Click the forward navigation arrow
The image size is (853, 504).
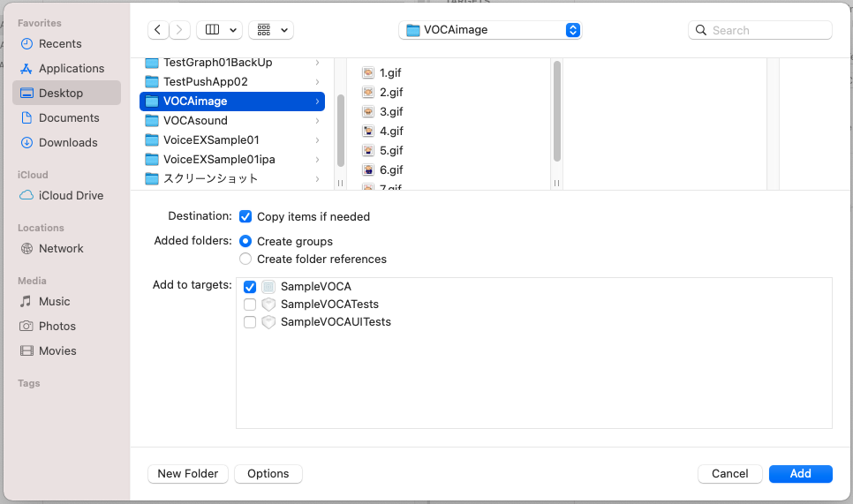coord(180,30)
